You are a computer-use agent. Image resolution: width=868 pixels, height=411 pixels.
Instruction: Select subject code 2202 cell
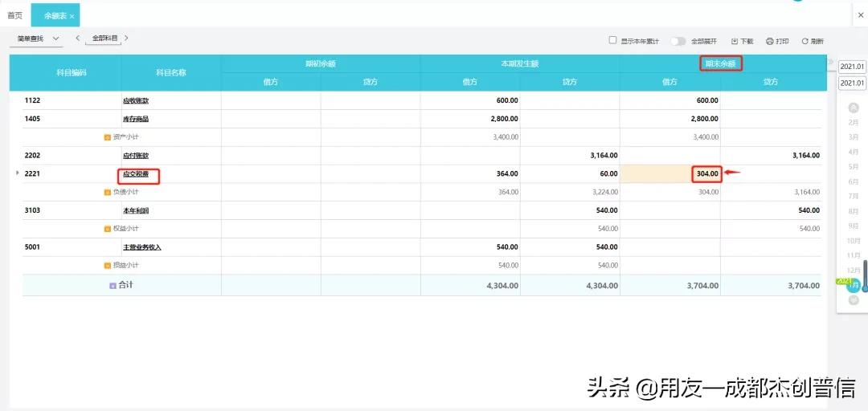click(x=33, y=156)
